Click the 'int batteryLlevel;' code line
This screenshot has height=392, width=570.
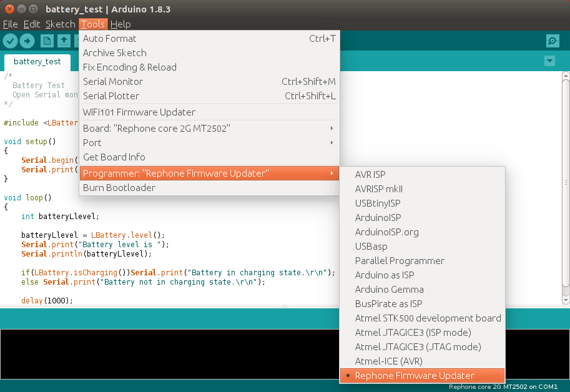60,216
